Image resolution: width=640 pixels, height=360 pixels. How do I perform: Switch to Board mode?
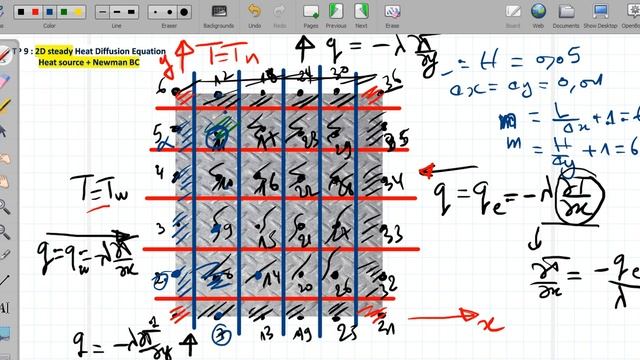click(x=513, y=16)
